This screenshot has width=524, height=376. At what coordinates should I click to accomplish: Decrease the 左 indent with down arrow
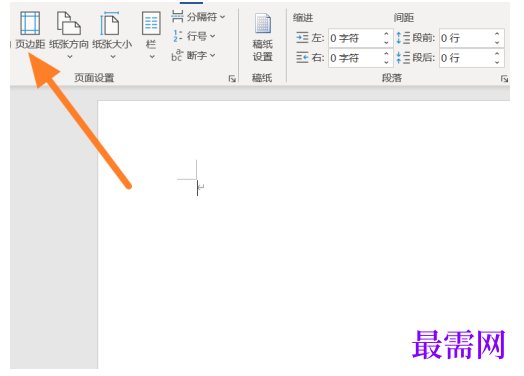(x=386, y=42)
